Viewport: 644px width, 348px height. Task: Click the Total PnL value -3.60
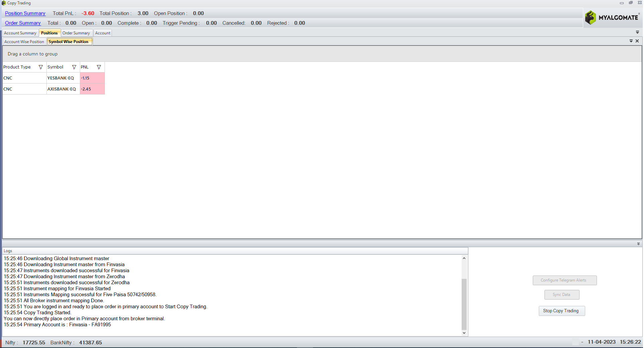[x=88, y=13]
